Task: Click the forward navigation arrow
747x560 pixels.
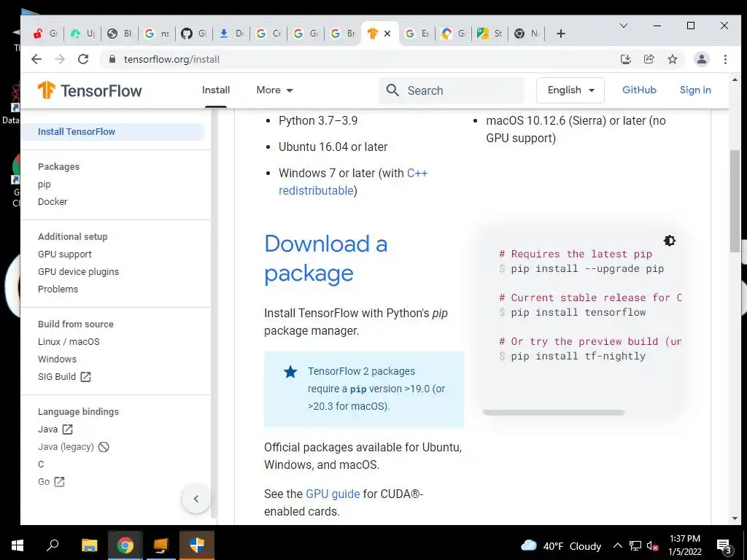Action: pos(60,59)
